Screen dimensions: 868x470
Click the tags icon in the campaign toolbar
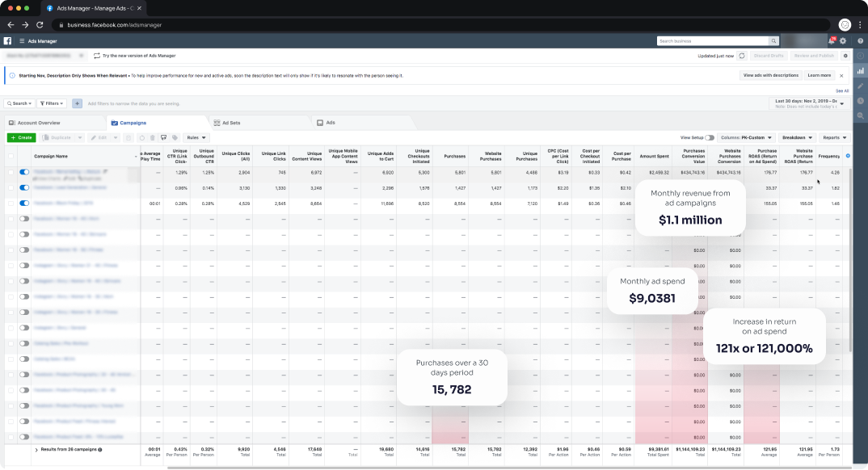176,137
